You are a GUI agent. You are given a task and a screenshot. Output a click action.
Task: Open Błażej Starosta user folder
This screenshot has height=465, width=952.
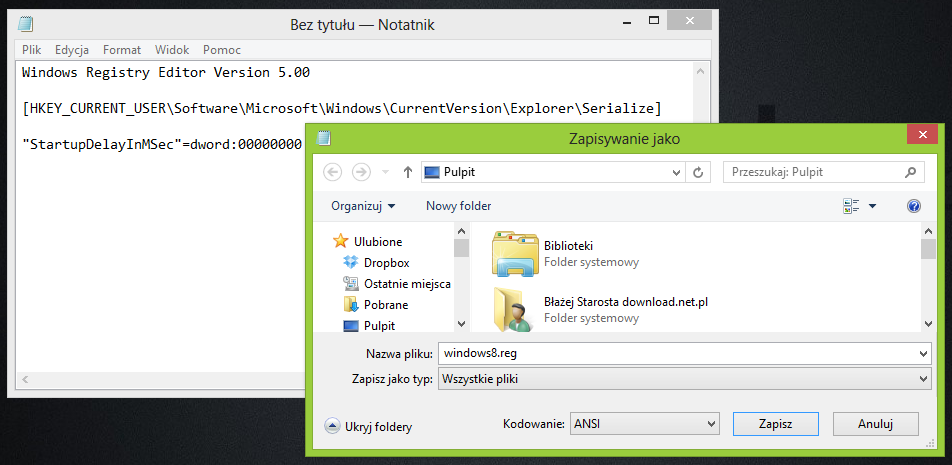pyautogui.click(x=514, y=310)
